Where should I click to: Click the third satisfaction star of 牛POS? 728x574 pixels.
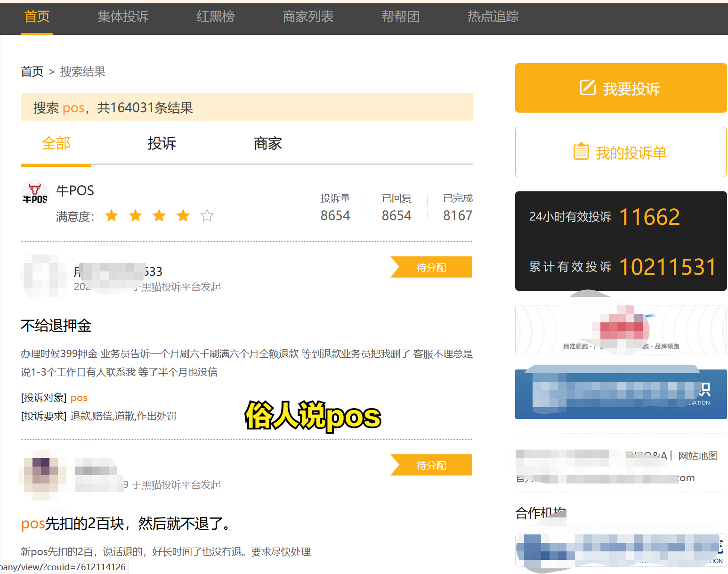pyautogui.click(x=159, y=216)
